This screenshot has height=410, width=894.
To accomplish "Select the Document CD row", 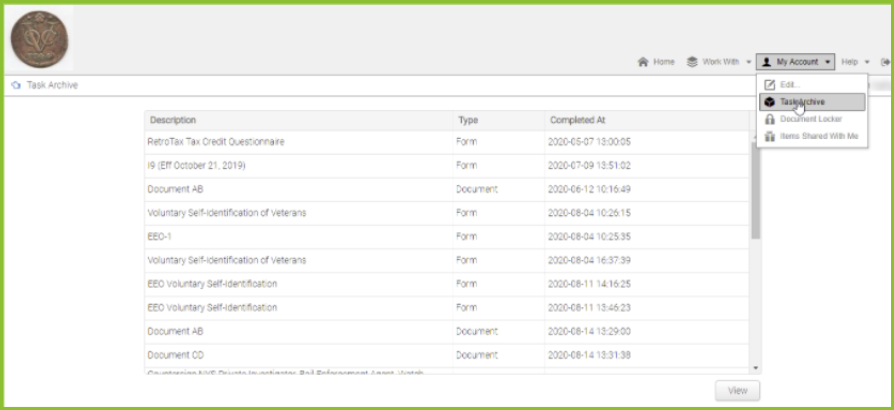I will pos(448,355).
